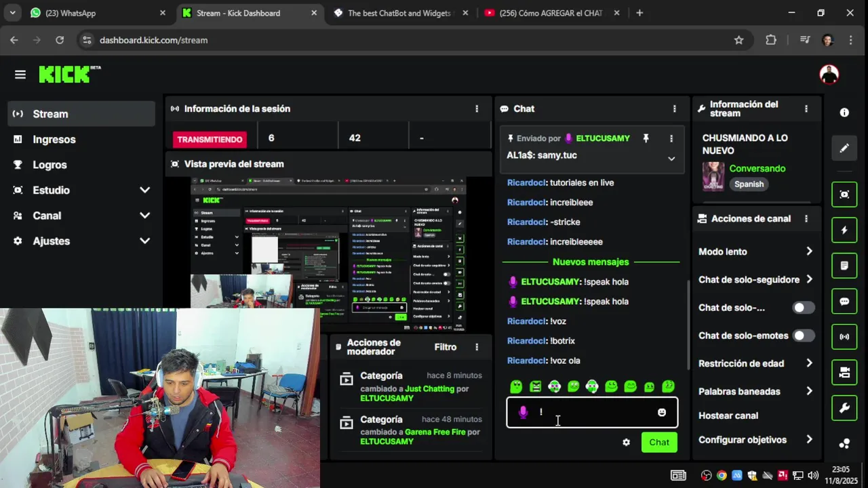
Task: Click the chat message input field
Action: 592,412
